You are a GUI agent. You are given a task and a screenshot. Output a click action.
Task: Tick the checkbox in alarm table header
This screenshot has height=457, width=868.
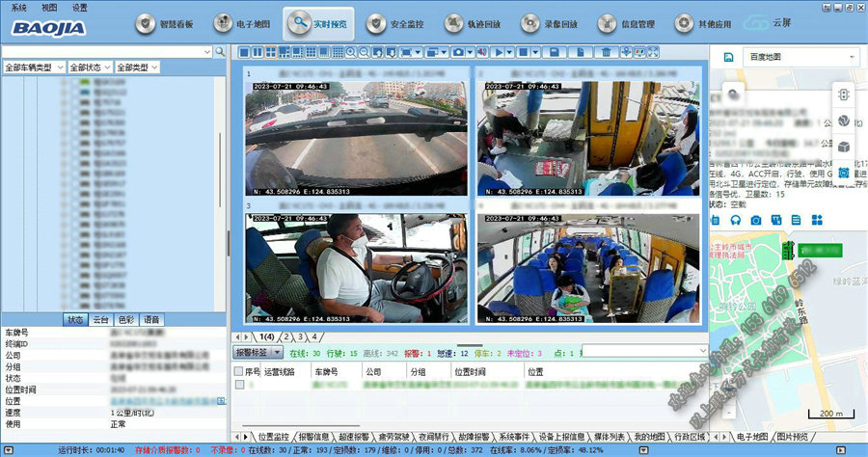(239, 371)
